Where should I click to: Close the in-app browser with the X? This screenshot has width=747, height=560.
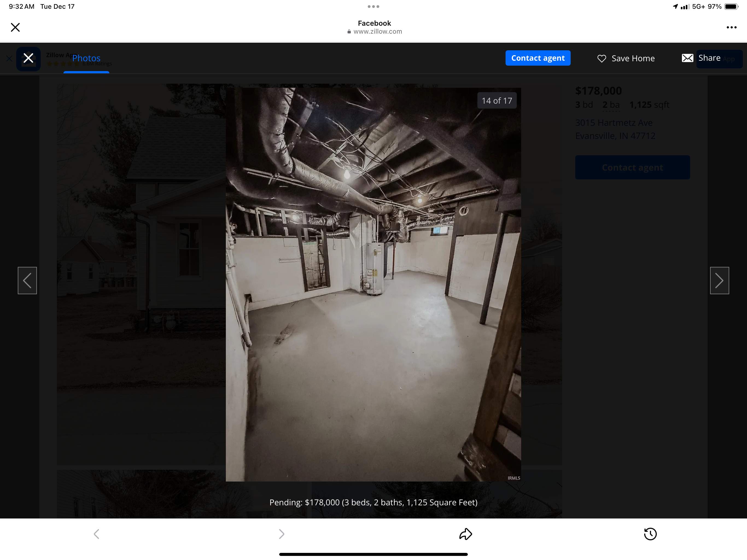pyautogui.click(x=15, y=27)
